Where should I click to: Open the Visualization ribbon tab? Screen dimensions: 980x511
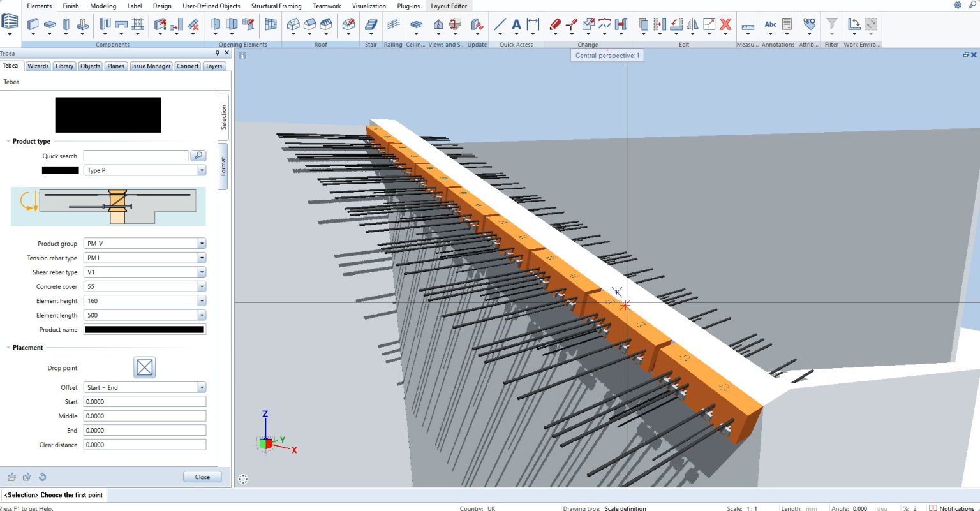pyautogui.click(x=369, y=6)
